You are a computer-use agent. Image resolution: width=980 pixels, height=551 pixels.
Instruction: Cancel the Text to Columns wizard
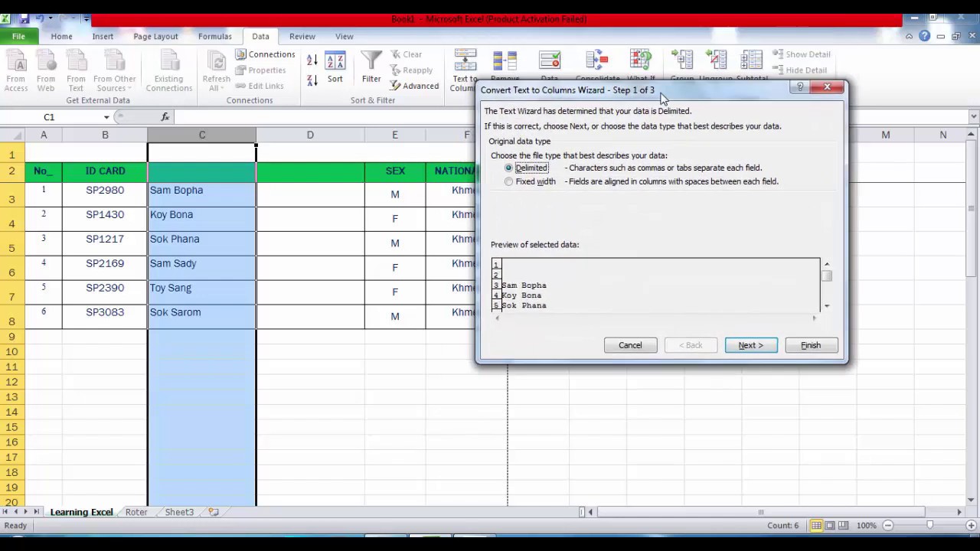pyautogui.click(x=630, y=345)
